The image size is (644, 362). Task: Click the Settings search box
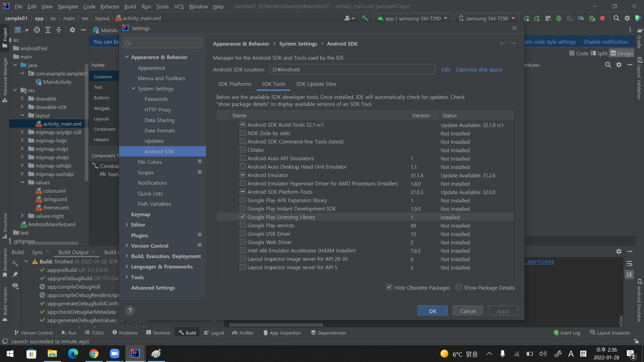(x=162, y=43)
